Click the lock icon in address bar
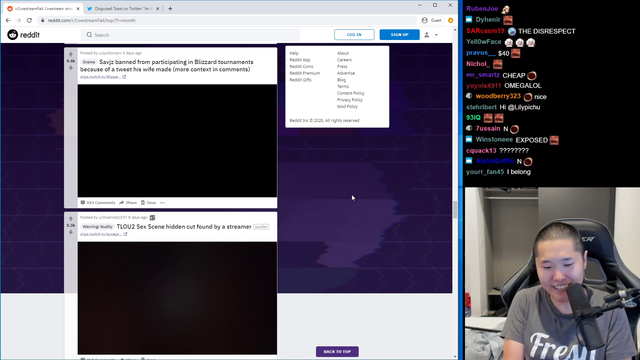This screenshot has width=640, height=360. tap(42, 20)
